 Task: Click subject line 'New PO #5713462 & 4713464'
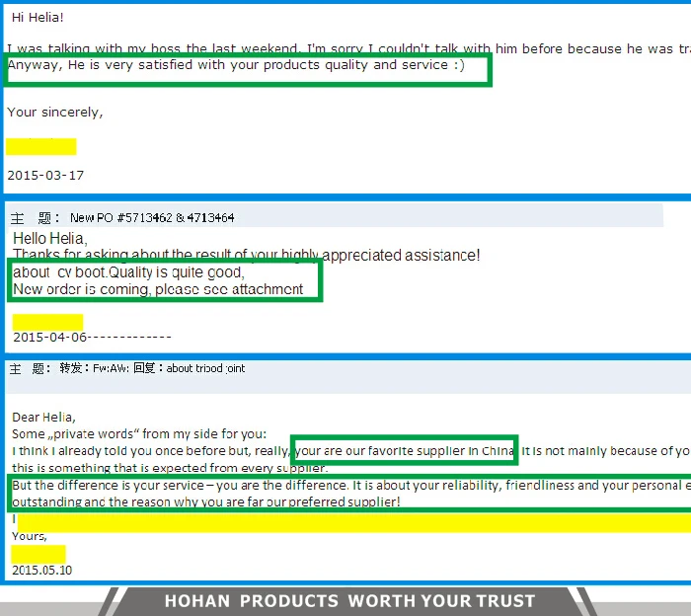pos(152,217)
